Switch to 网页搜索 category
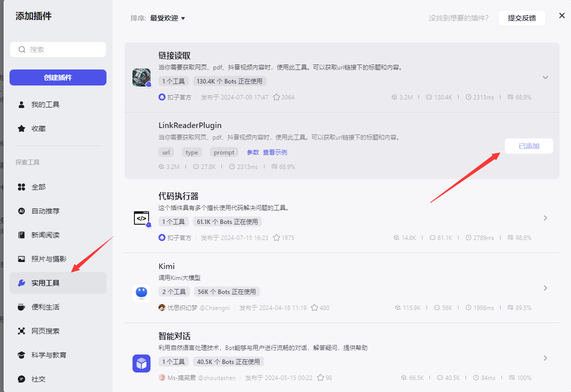The height and width of the screenshot is (392, 571). point(58,331)
